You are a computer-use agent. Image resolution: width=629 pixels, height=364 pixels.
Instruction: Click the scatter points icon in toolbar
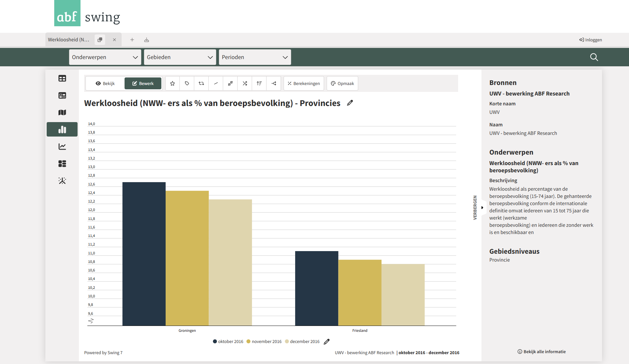[x=230, y=83]
